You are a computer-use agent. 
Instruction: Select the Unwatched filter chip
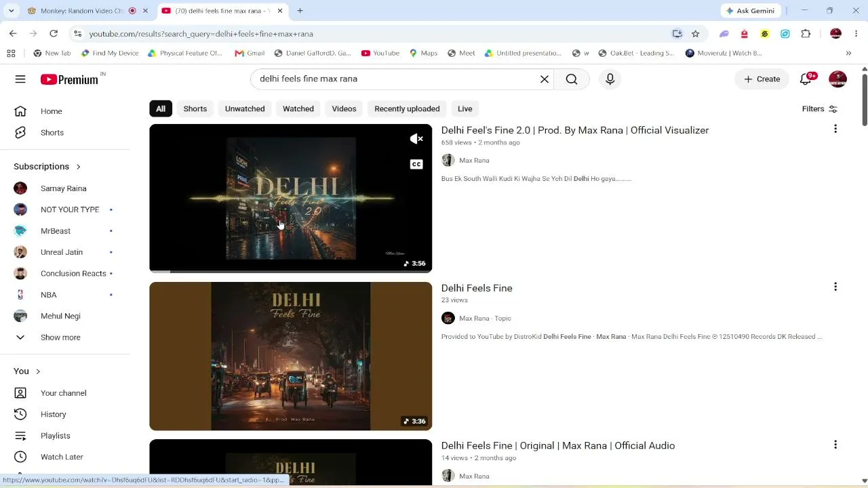[x=245, y=108]
